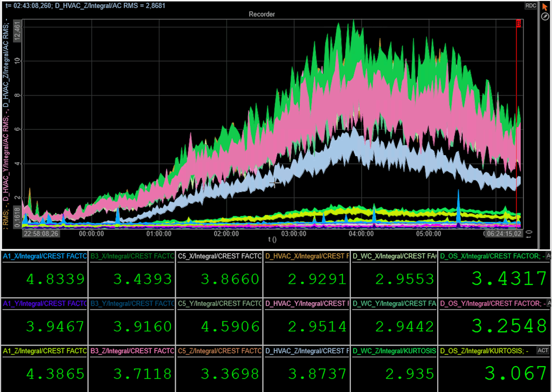Click the Y-axis minimum value 0,1618
The image size is (552, 392).
pos(17,218)
